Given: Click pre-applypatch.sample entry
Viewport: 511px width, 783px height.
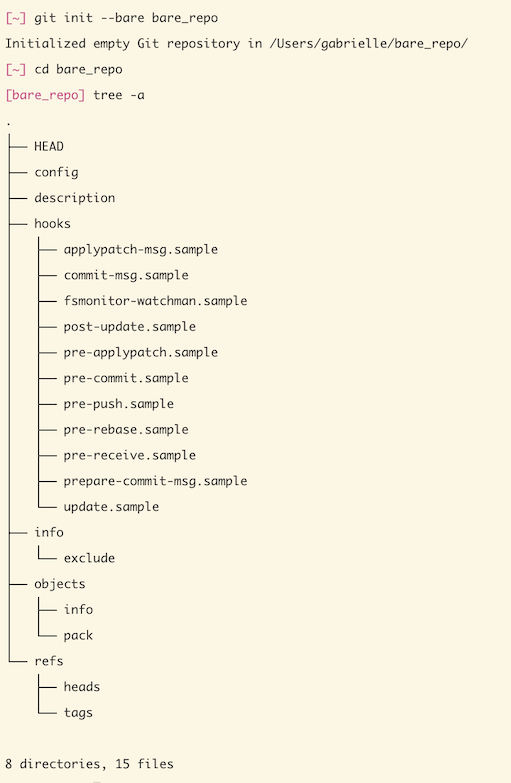Looking at the screenshot, I should (x=141, y=353).
